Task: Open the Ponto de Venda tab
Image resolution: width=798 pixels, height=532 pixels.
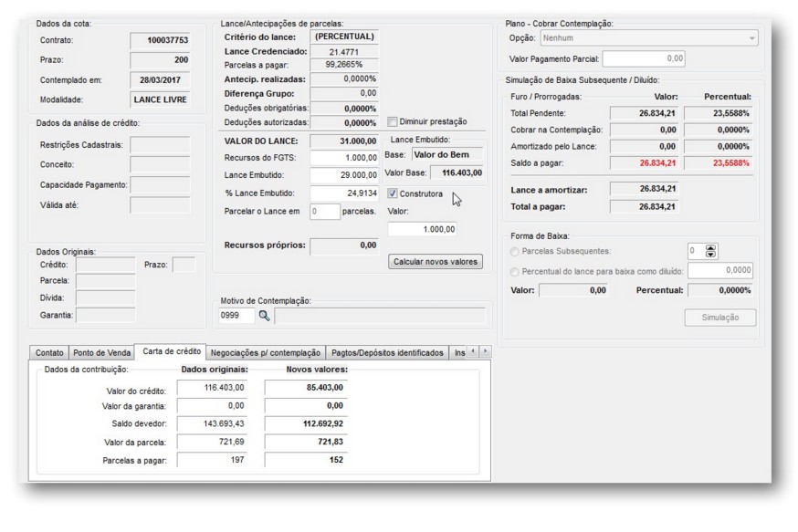Action: (x=101, y=352)
